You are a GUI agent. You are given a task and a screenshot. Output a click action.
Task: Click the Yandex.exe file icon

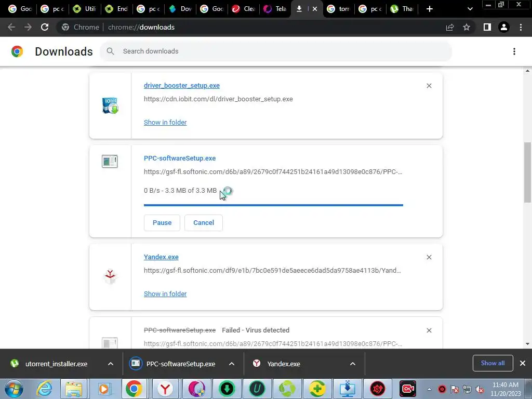click(110, 277)
